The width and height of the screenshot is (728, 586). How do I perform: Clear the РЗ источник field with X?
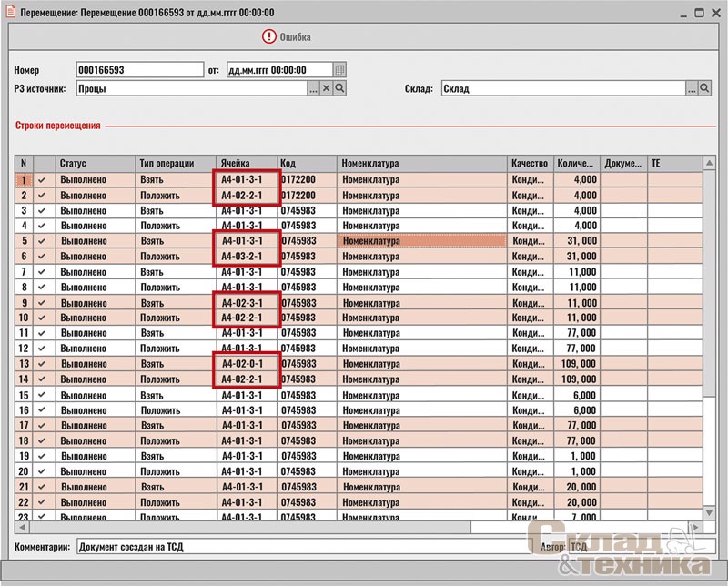326,88
